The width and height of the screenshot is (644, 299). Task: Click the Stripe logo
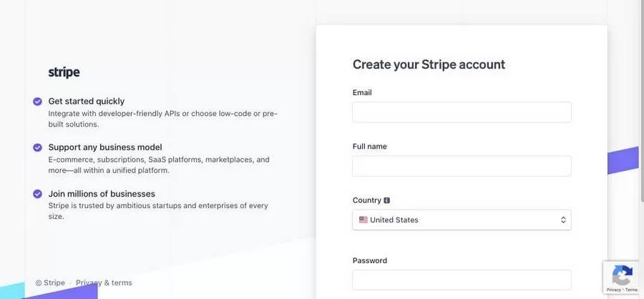click(x=64, y=72)
